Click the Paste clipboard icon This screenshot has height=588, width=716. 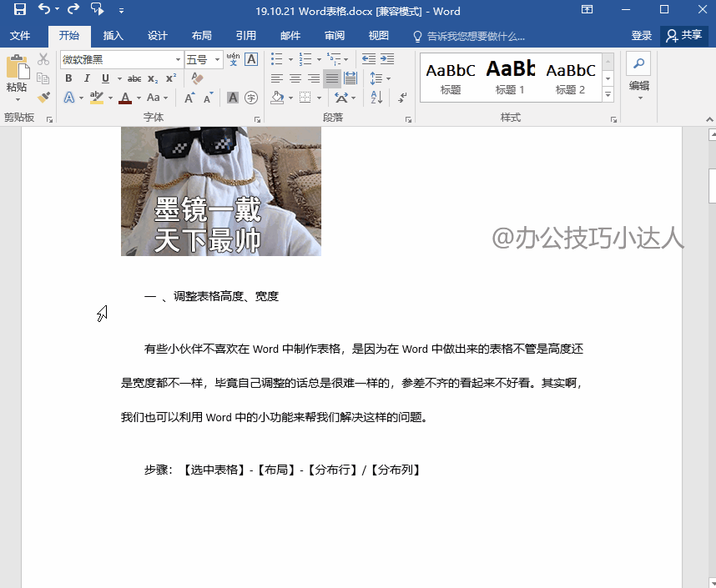tap(18, 67)
